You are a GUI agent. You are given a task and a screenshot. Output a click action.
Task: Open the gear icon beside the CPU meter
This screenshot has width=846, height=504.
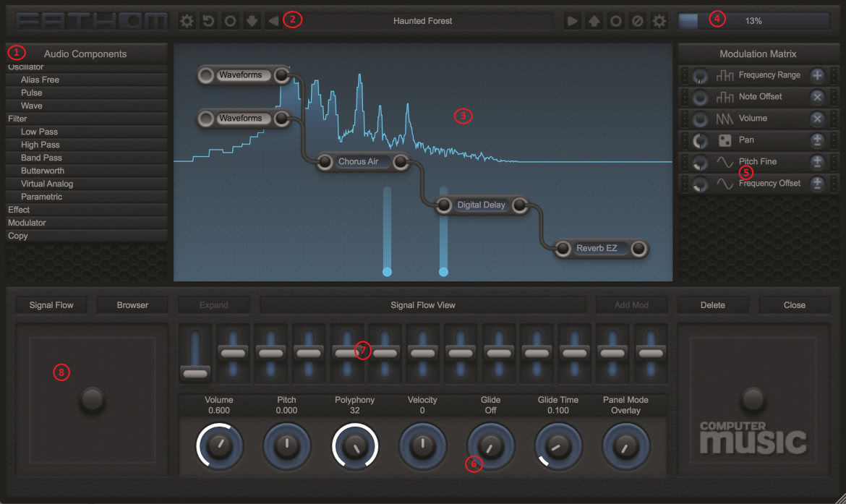(659, 21)
